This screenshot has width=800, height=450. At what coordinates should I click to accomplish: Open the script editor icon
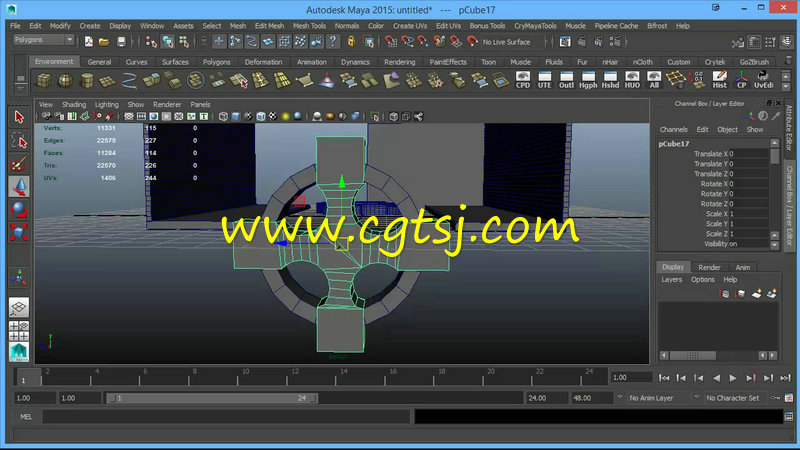[x=789, y=417]
